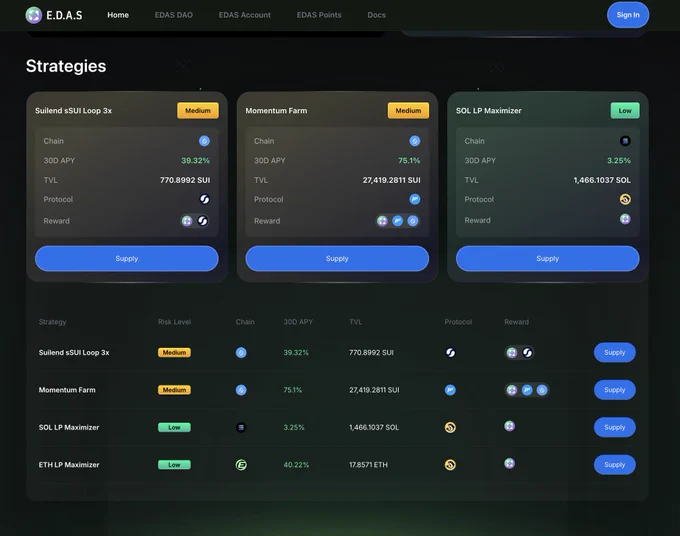The height and width of the screenshot is (536, 680).
Task: Click EDAS reward icon on Suilend card
Action: point(187,221)
